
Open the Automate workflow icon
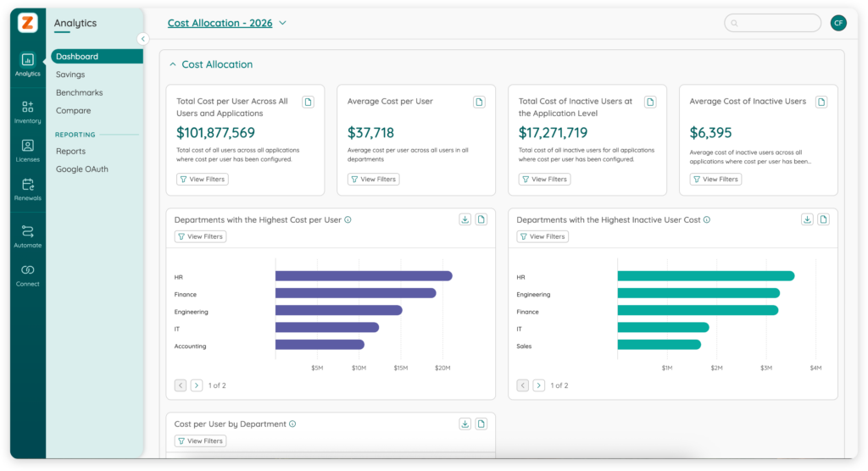click(27, 235)
